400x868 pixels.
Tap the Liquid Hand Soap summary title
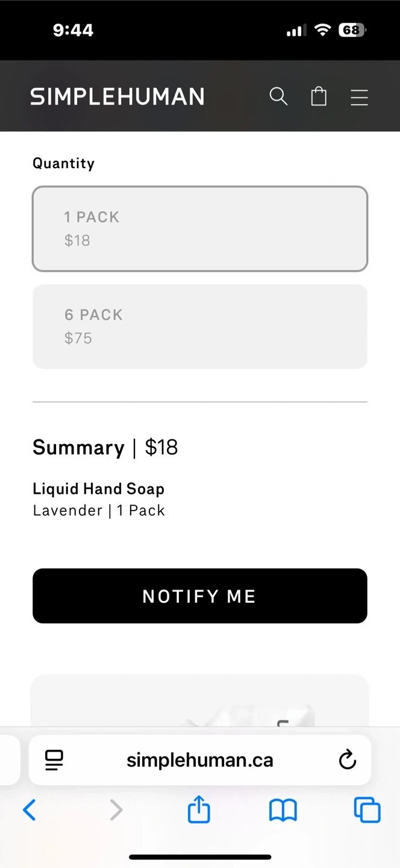click(x=98, y=489)
